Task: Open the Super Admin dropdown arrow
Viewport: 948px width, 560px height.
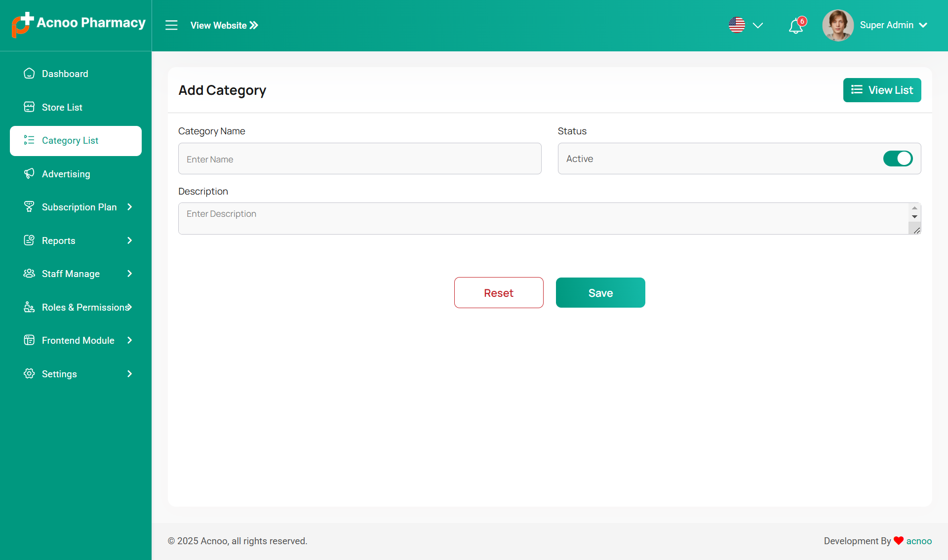Action: pos(923,25)
